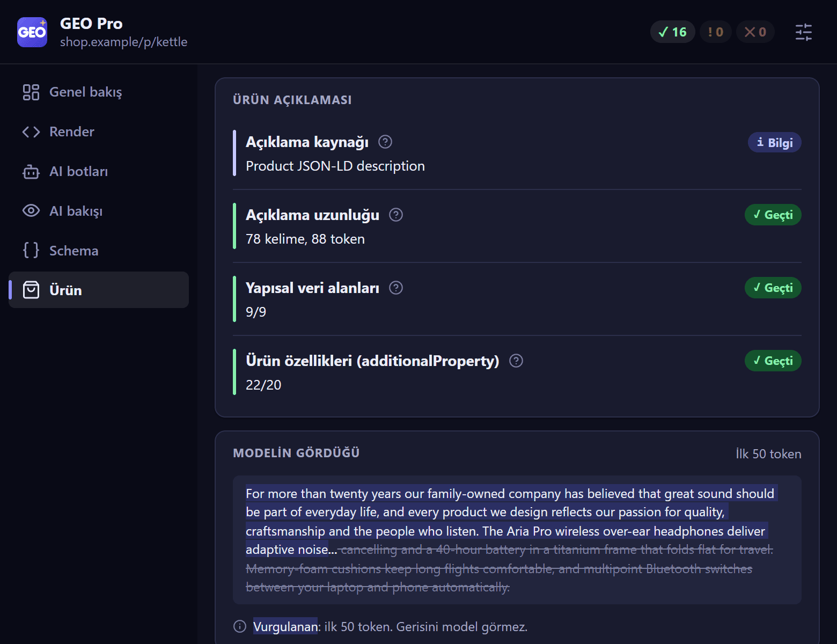This screenshot has width=837, height=644.
Task: Filter by 16 passed checks badge
Action: (673, 32)
